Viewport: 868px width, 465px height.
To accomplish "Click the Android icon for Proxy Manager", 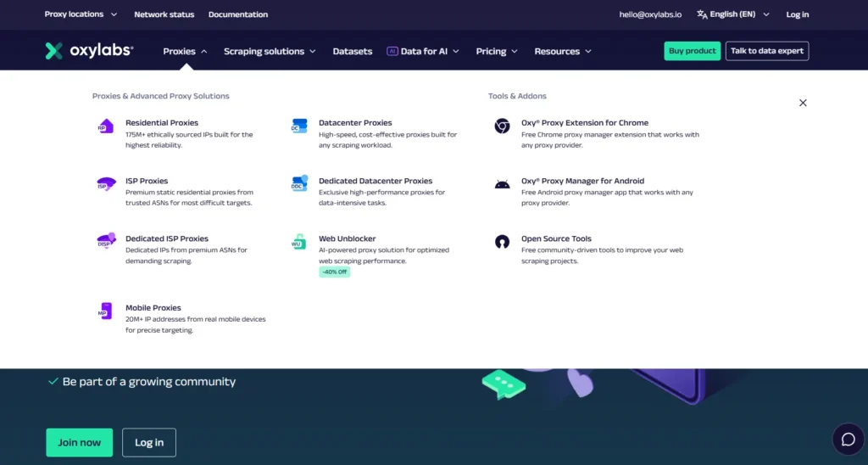I will [x=502, y=184].
